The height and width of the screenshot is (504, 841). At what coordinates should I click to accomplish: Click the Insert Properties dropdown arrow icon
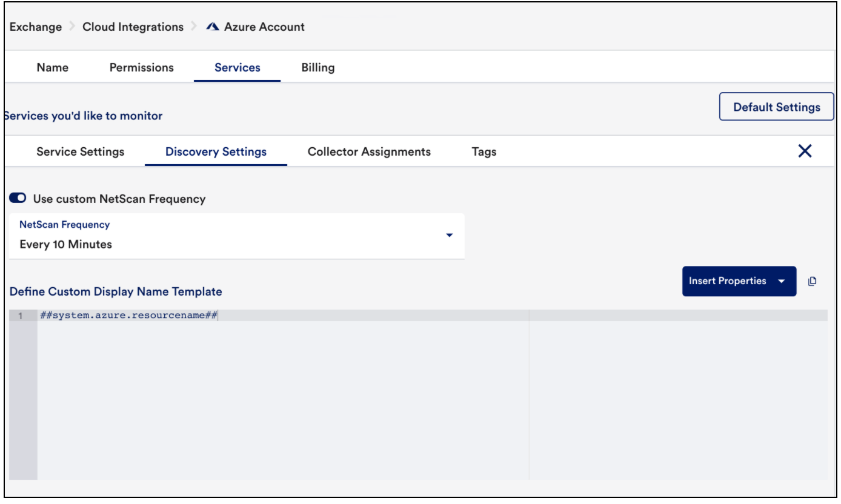(782, 280)
